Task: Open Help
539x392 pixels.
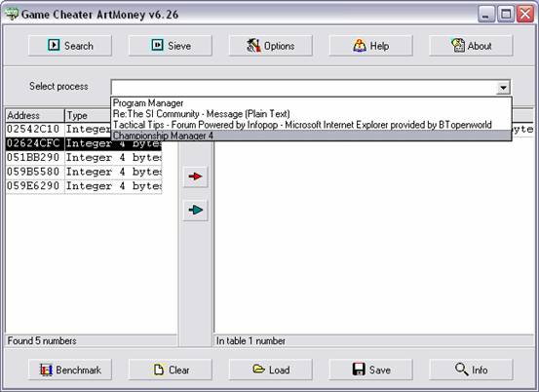Action: tap(371, 46)
